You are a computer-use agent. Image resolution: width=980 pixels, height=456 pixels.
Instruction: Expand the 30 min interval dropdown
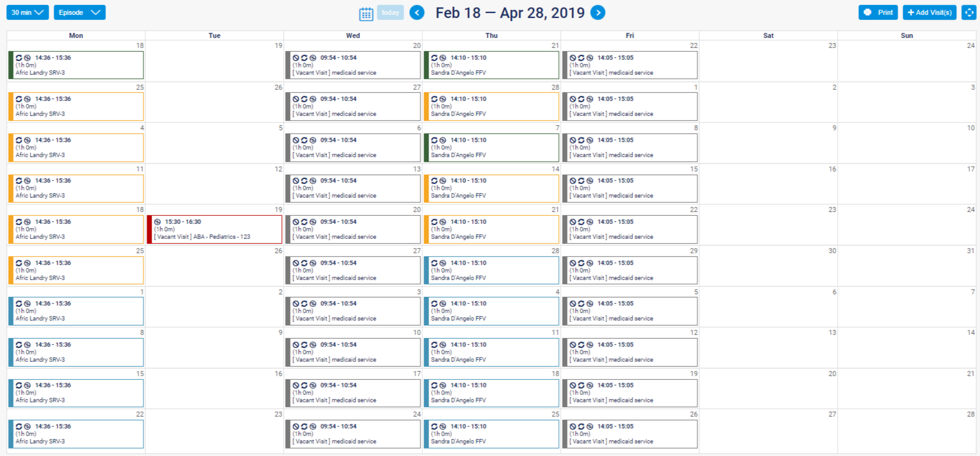27,12
